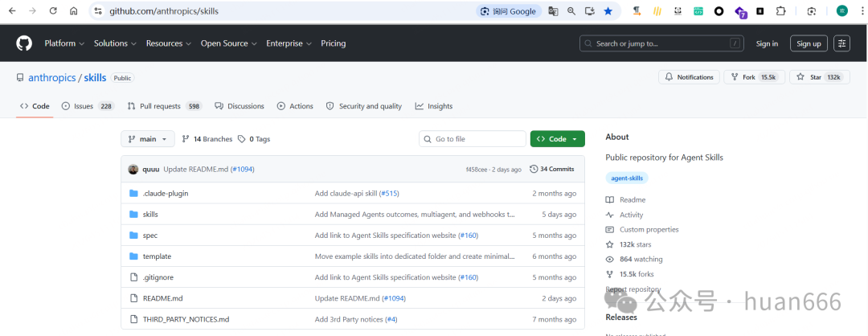Open the template folder

[x=157, y=256]
